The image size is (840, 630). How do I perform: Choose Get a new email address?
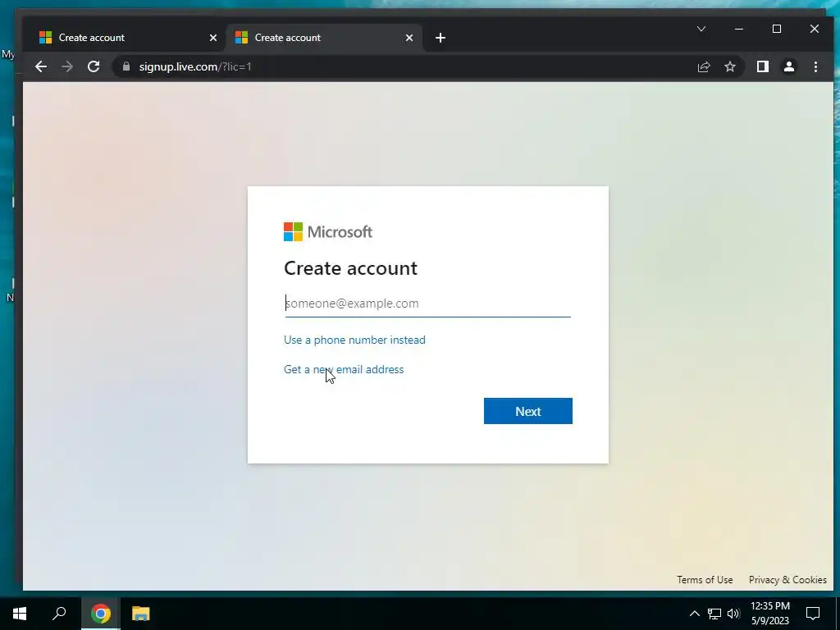tap(344, 369)
